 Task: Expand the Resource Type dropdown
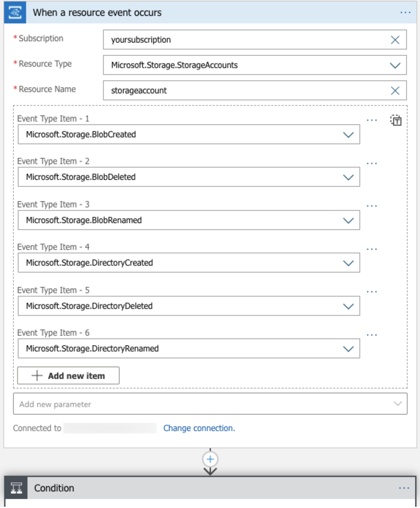pos(395,65)
